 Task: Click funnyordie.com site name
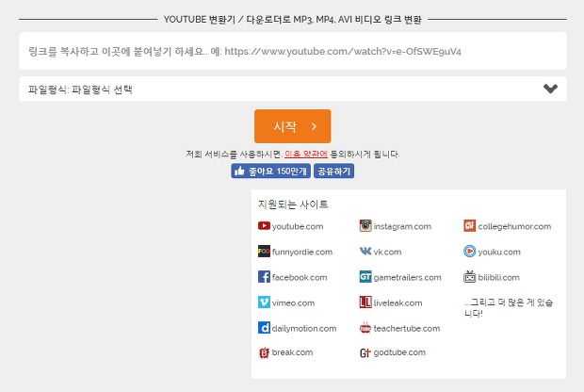302,252
